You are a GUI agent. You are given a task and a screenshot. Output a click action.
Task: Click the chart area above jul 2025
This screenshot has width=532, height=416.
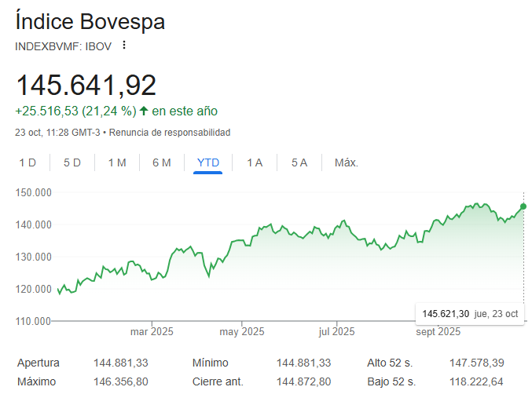point(336,259)
